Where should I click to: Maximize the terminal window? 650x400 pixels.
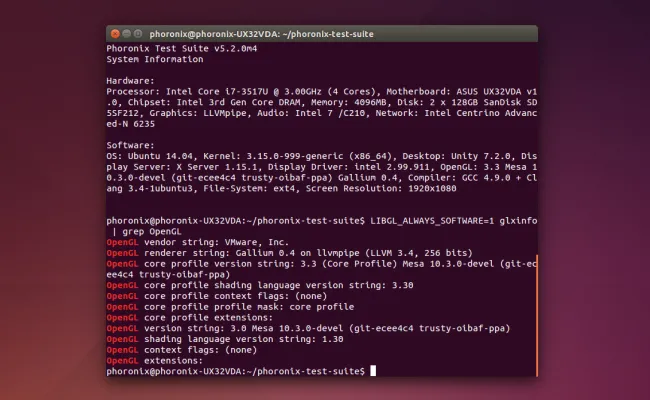(138, 34)
